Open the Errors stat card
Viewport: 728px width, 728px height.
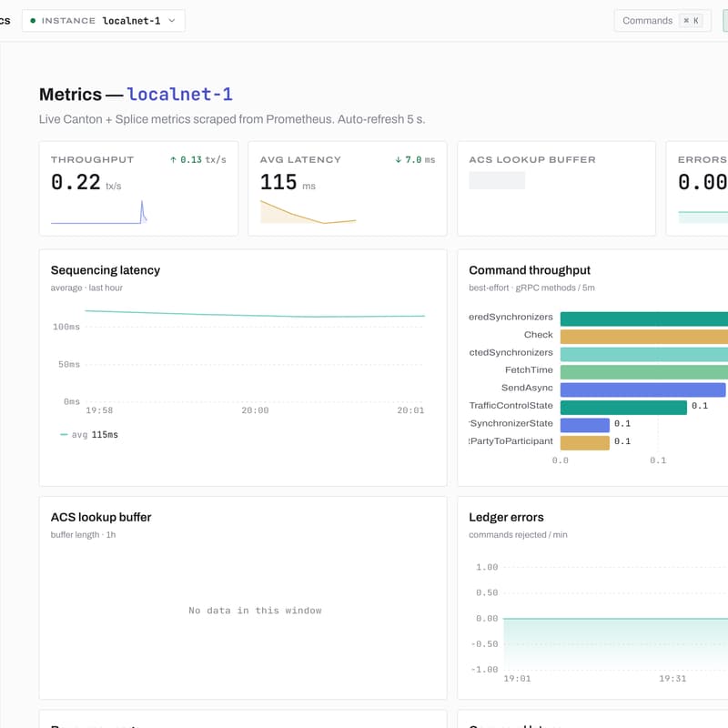point(697,188)
